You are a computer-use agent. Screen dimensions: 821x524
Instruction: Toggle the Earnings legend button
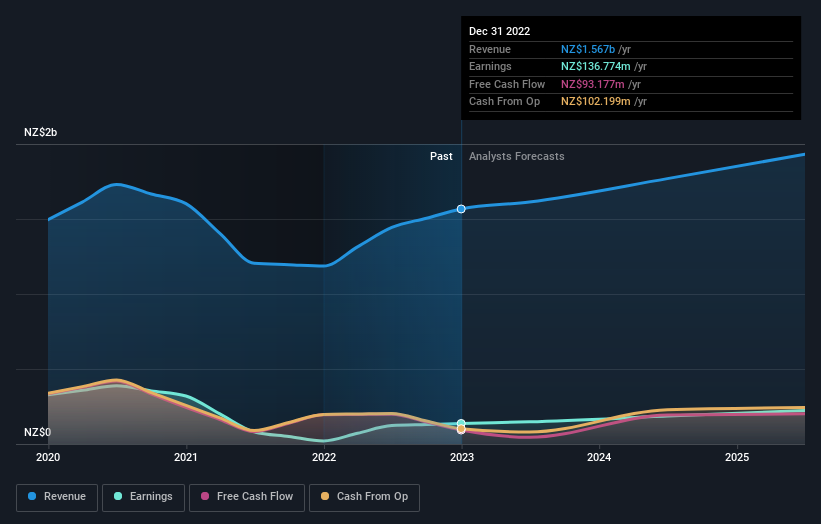click(x=143, y=497)
